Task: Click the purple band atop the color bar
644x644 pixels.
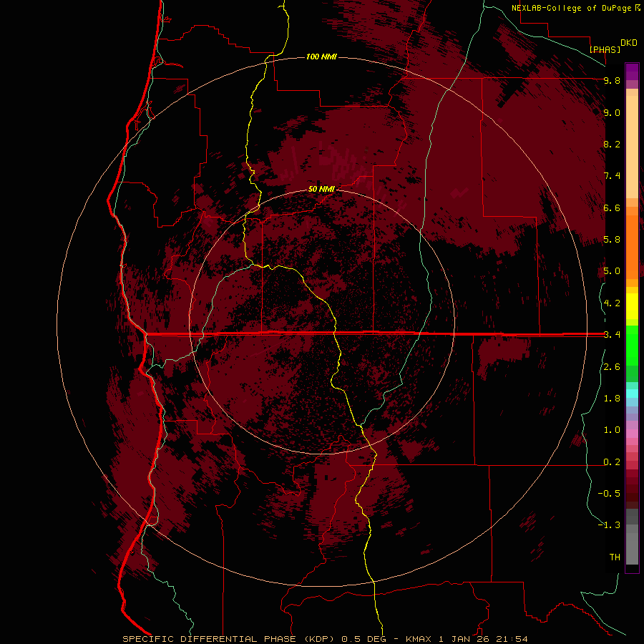Action: [x=632, y=72]
